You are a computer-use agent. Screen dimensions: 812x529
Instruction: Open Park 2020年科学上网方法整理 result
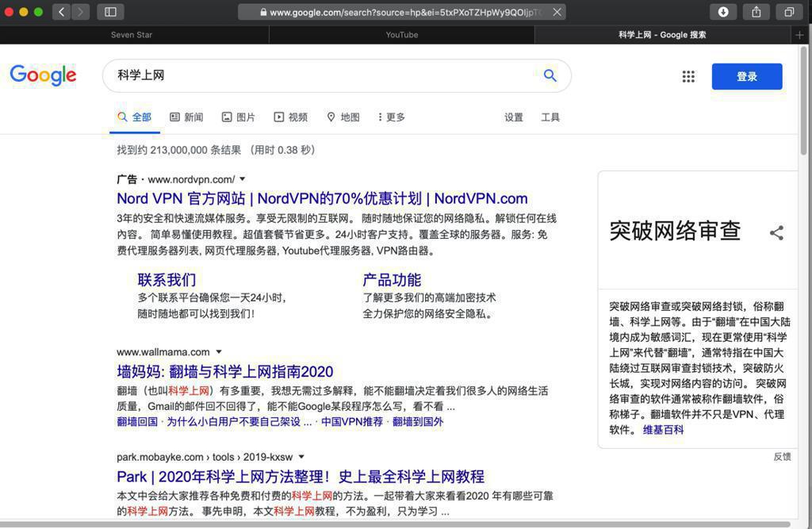(x=301, y=477)
